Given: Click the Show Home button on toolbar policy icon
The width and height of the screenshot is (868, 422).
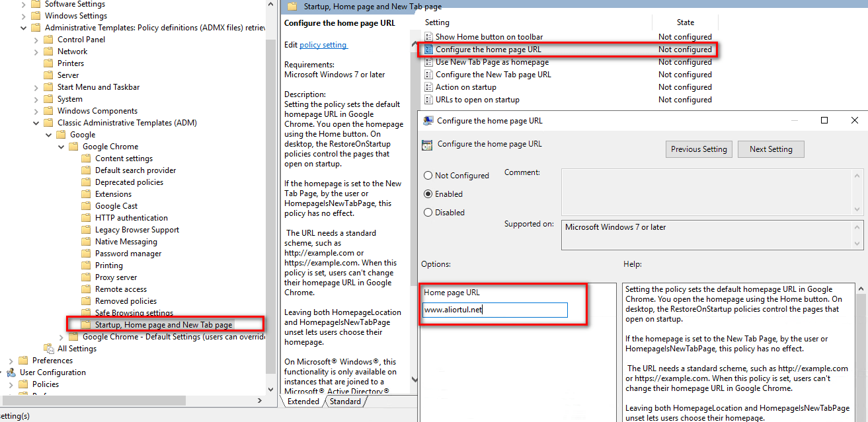Looking at the screenshot, I should click(428, 37).
